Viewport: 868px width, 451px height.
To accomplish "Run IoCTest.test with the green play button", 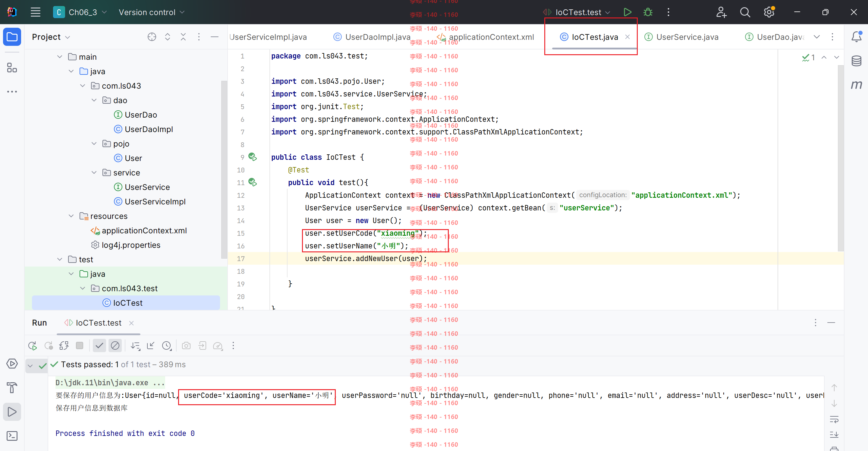I will click(x=627, y=12).
